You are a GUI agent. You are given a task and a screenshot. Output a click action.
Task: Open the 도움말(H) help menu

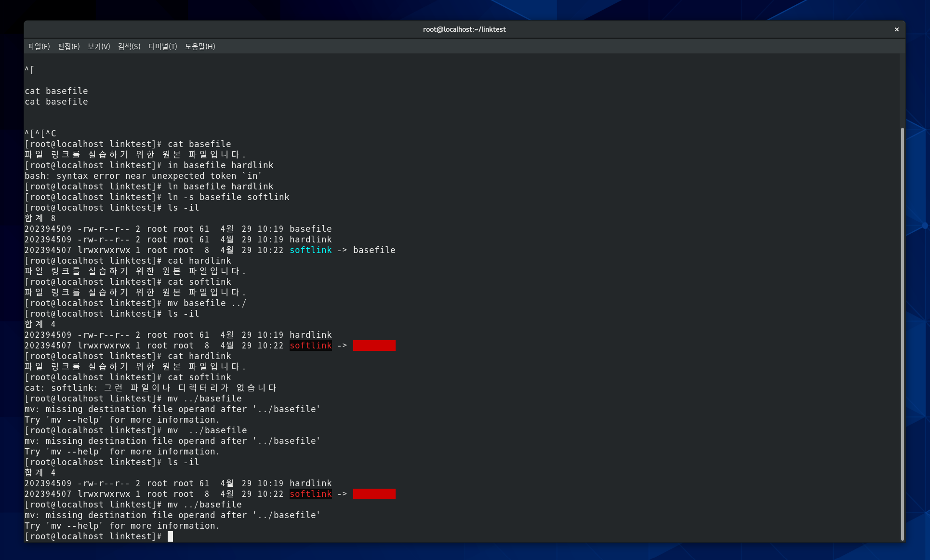click(x=200, y=46)
